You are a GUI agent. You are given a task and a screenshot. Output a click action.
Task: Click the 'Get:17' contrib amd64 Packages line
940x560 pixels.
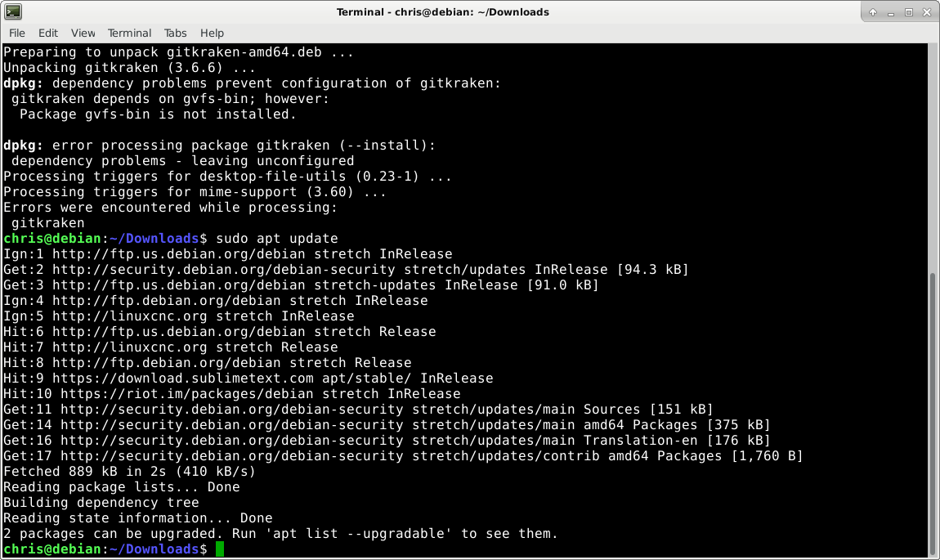pos(403,456)
